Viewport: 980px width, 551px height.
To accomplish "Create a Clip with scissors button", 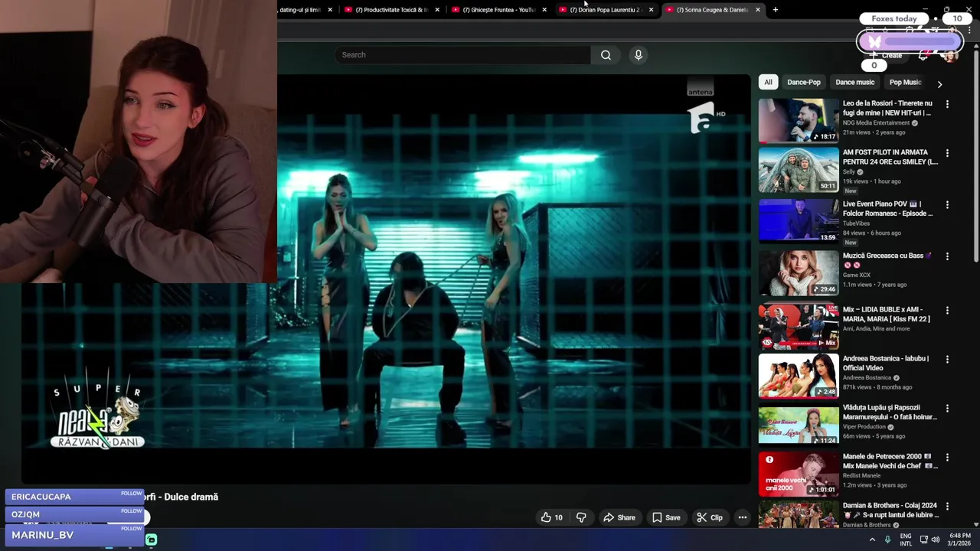I will [x=709, y=518].
